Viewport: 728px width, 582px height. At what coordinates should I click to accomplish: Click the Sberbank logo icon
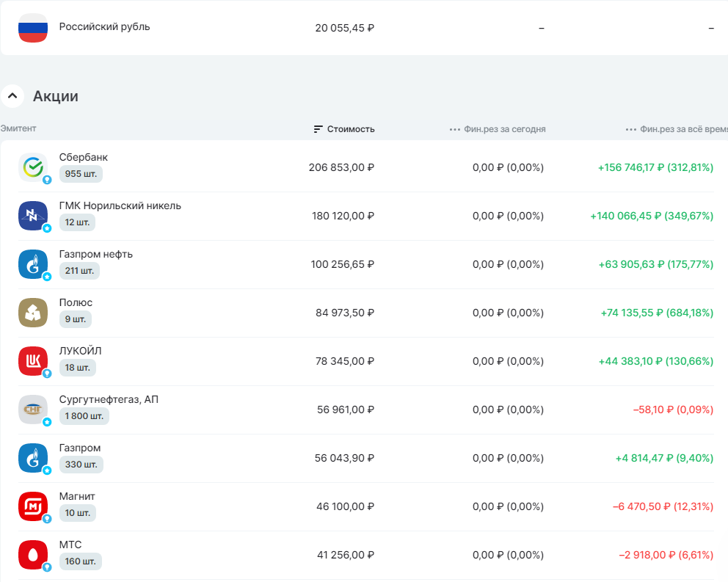[x=33, y=167]
